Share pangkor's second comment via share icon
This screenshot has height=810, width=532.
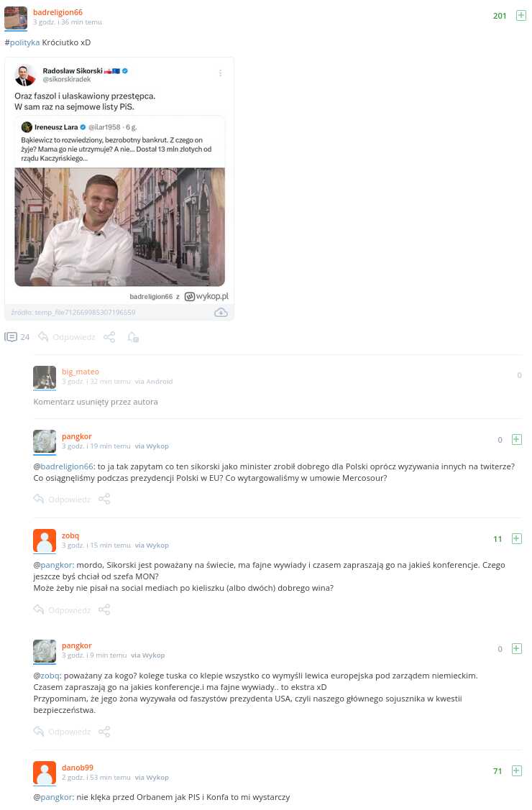(104, 732)
